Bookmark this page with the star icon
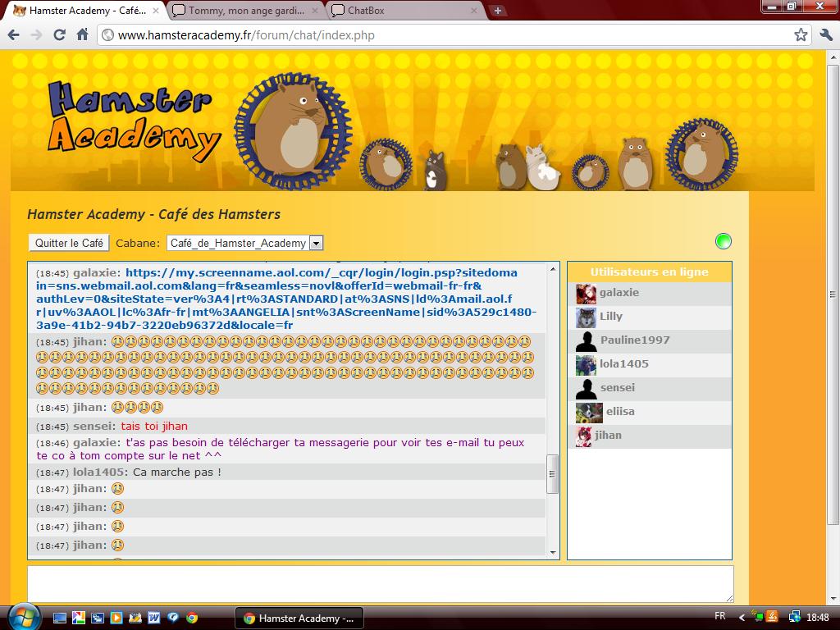Image resolution: width=840 pixels, height=630 pixels. pyautogui.click(x=801, y=34)
